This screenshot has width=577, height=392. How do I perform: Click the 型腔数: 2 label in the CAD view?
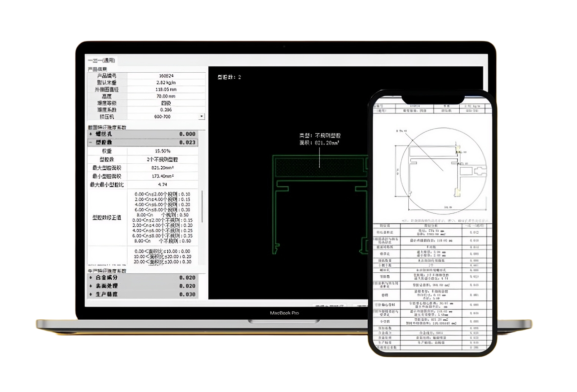[x=229, y=77]
